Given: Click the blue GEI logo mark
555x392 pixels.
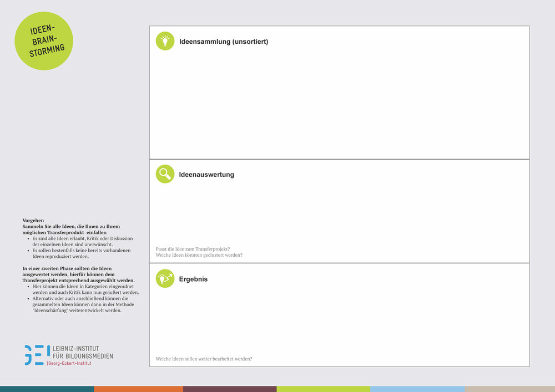Looking at the screenshot, I should 37,355.
